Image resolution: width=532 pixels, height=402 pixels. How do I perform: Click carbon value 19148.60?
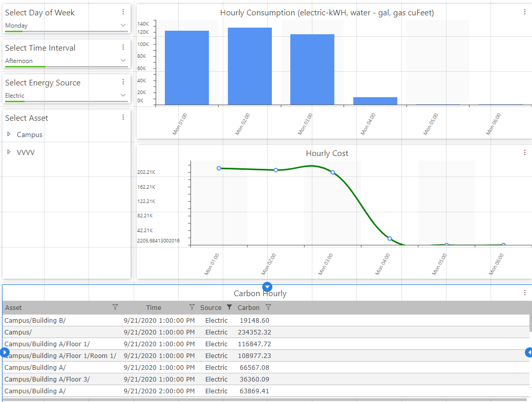(254, 320)
